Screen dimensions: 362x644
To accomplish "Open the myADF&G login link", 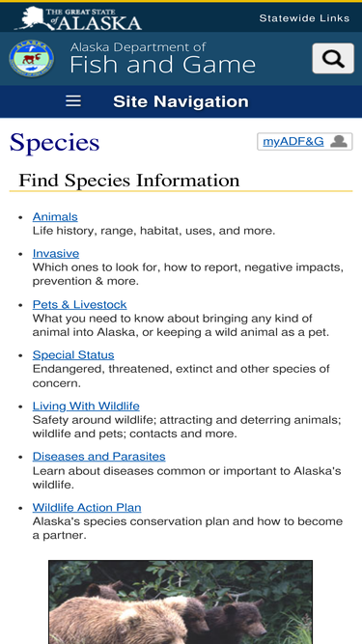I will click(x=293, y=141).
